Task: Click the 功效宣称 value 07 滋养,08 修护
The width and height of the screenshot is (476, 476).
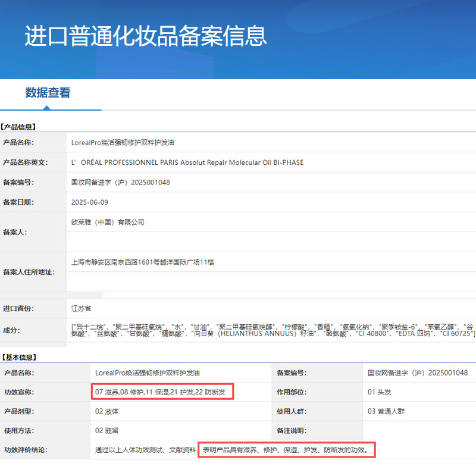Action: pos(160,392)
